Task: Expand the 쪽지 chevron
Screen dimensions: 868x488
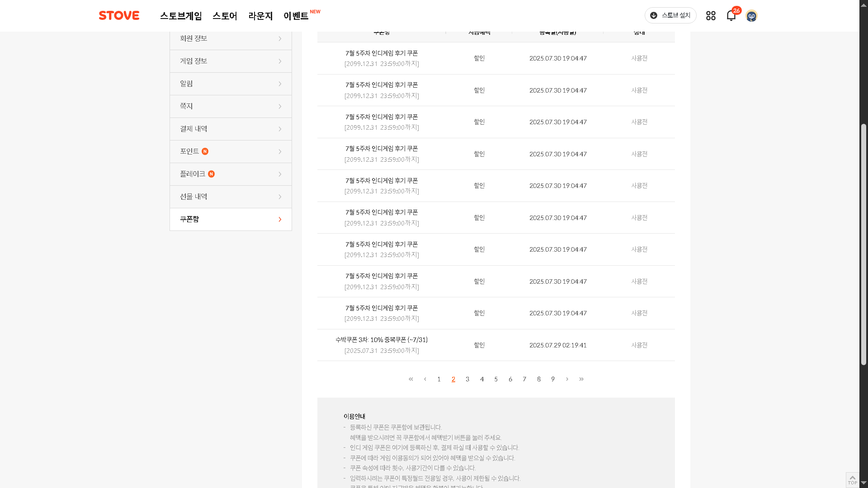Action: pyautogui.click(x=280, y=107)
